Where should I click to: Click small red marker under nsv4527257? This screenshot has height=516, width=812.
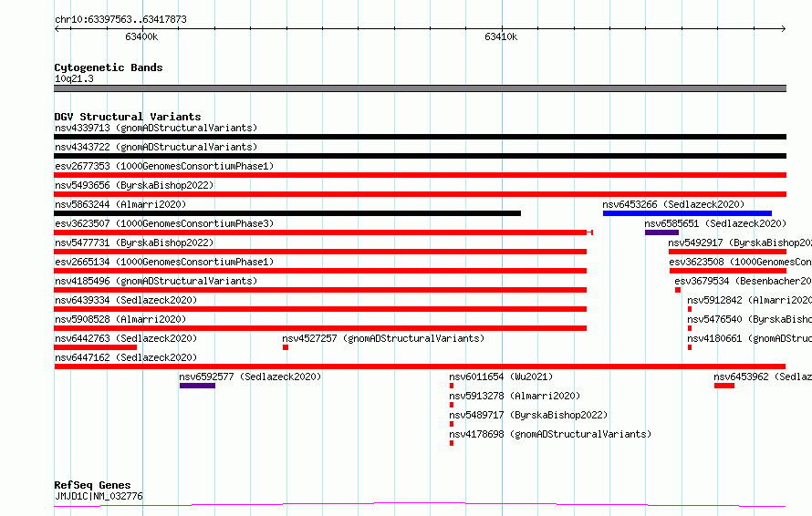(286, 347)
